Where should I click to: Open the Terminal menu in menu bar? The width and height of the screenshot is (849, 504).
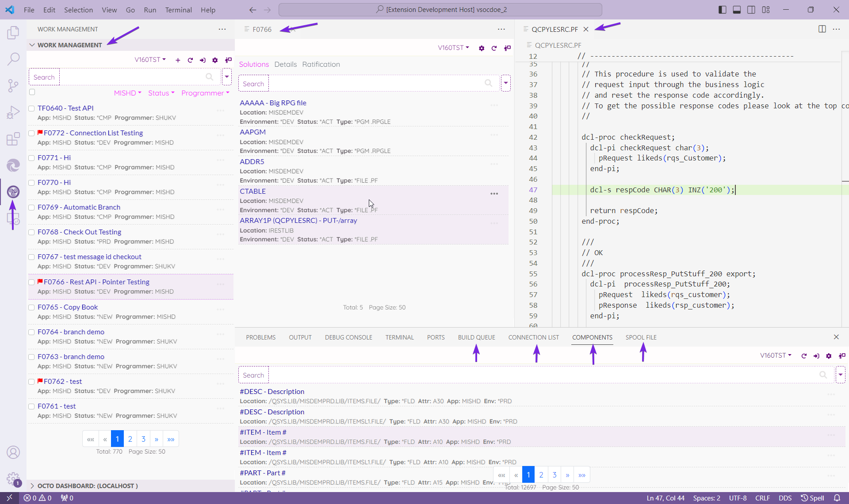178,10
